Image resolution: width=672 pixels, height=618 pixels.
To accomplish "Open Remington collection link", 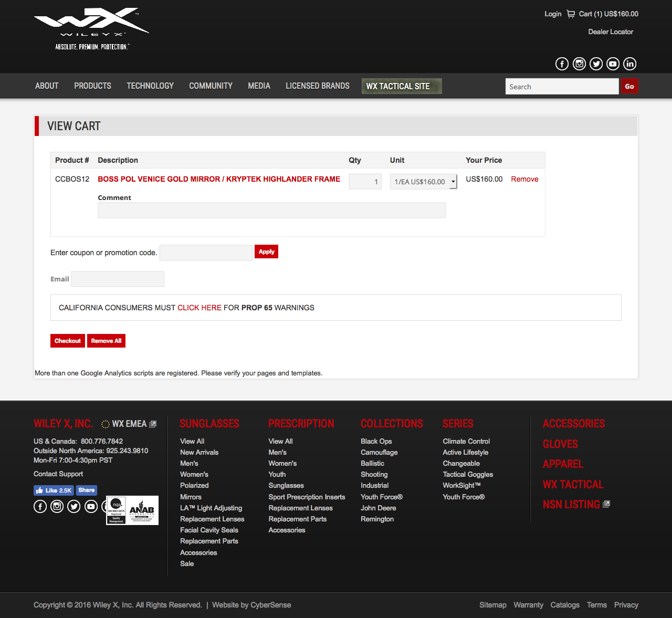I will pos(377,519).
